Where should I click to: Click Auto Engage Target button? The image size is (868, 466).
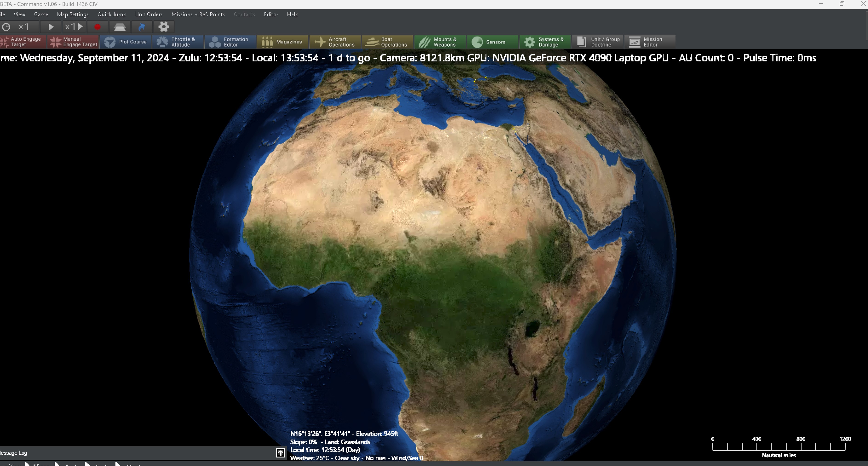(23, 42)
